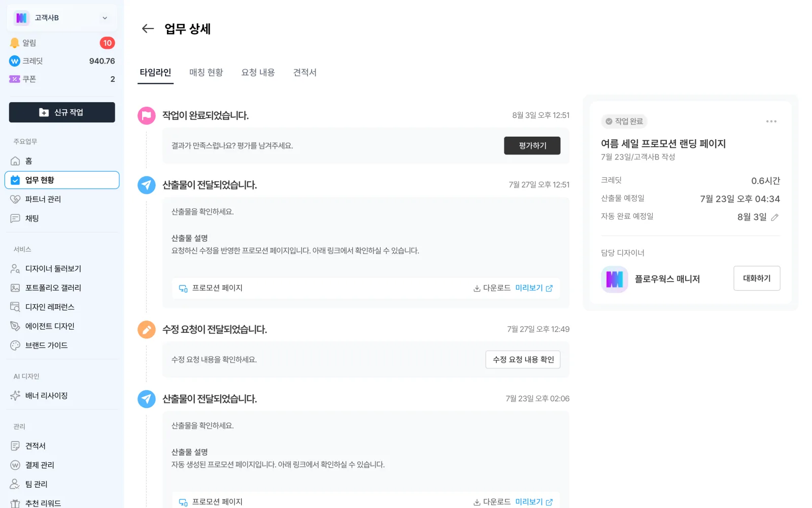Click the back arrow next to 업무 상세
Screen dimensions: 812x508
148,28
